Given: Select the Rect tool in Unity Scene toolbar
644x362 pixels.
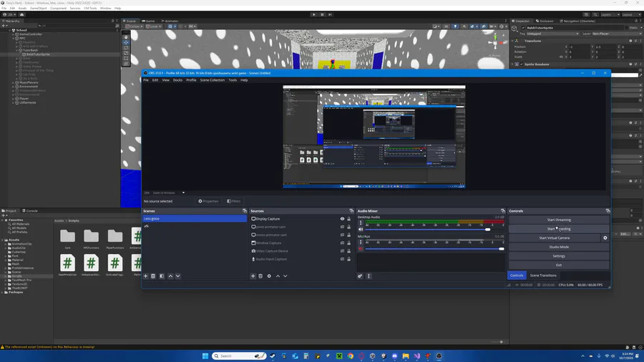Looking at the screenshot, I should (126, 58).
